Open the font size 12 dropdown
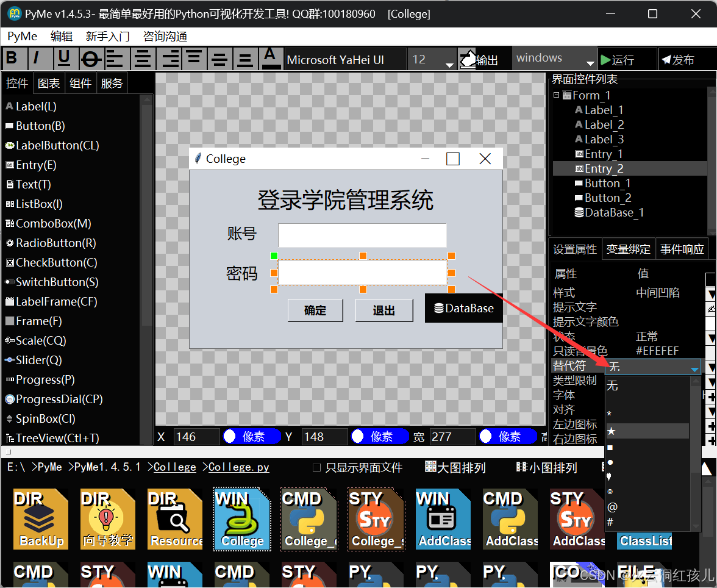This screenshot has width=717, height=588. pyautogui.click(x=432, y=60)
